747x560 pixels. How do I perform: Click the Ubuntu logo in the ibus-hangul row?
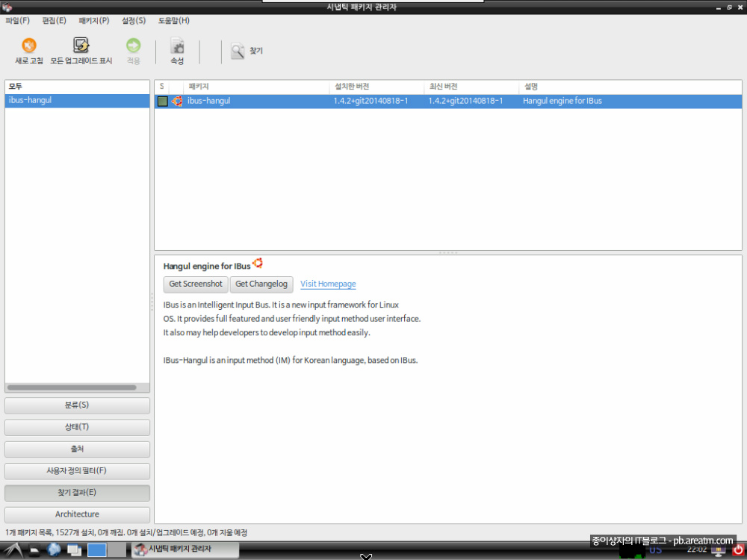tap(177, 101)
